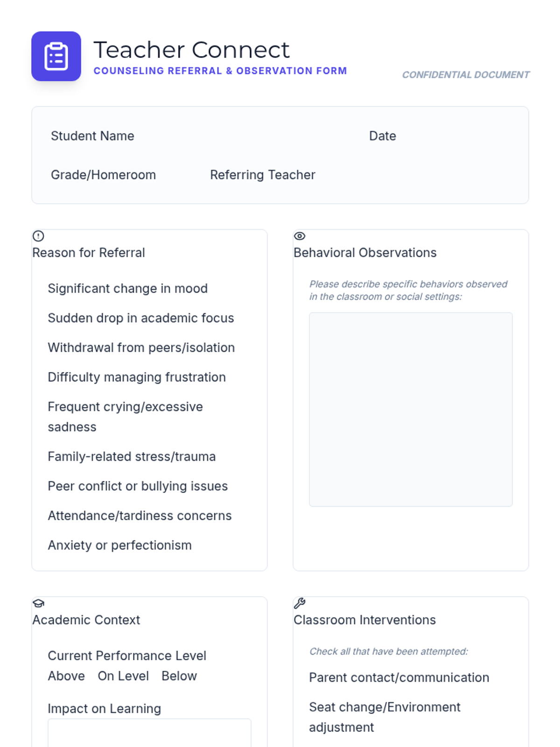The image size is (560, 747).
Task: Select 'Sudden drop in academic focus'
Action: pyautogui.click(x=140, y=318)
